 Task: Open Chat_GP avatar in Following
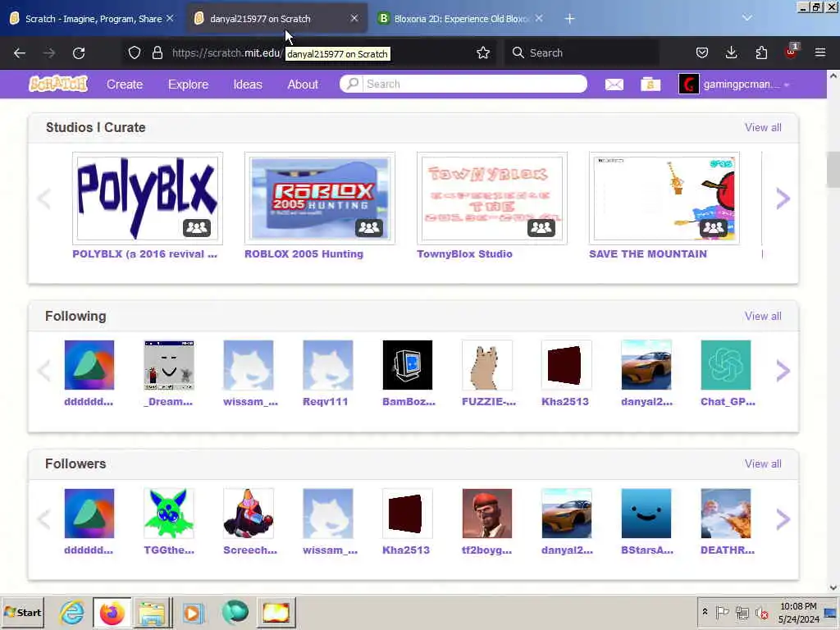pos(726,365)
